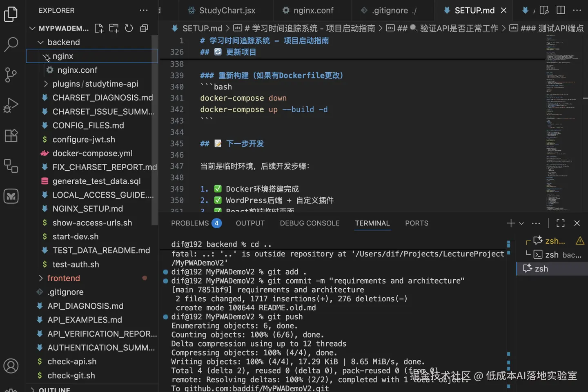The image size is (588, 392).
Task: Open the Accounts menu icon
Action: pos(11,366)
